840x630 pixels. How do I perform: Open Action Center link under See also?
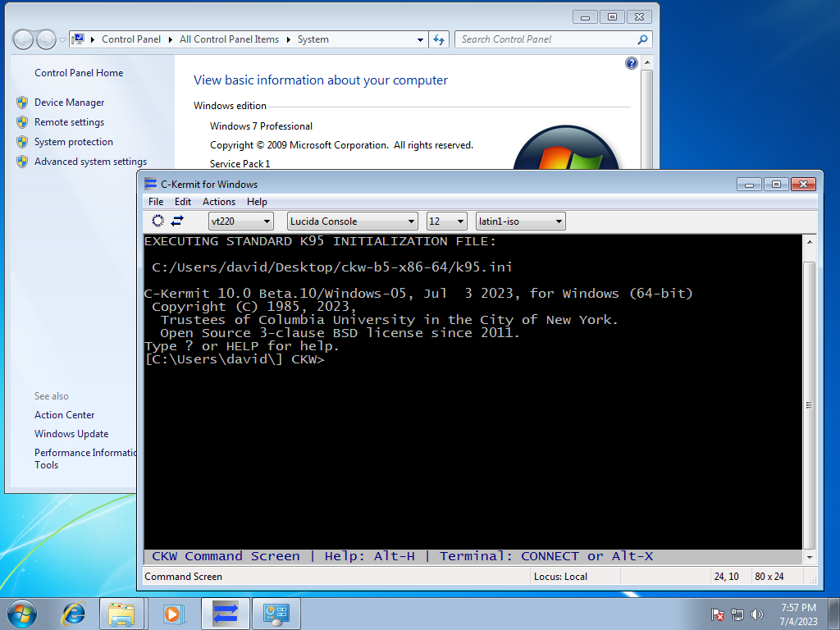pos(64,414)
